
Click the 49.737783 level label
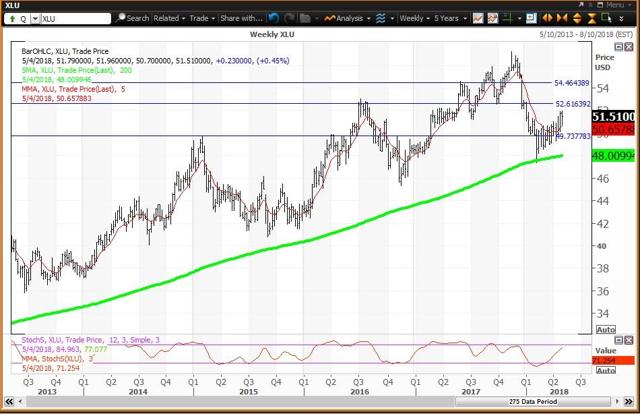(x=573, y=136)
